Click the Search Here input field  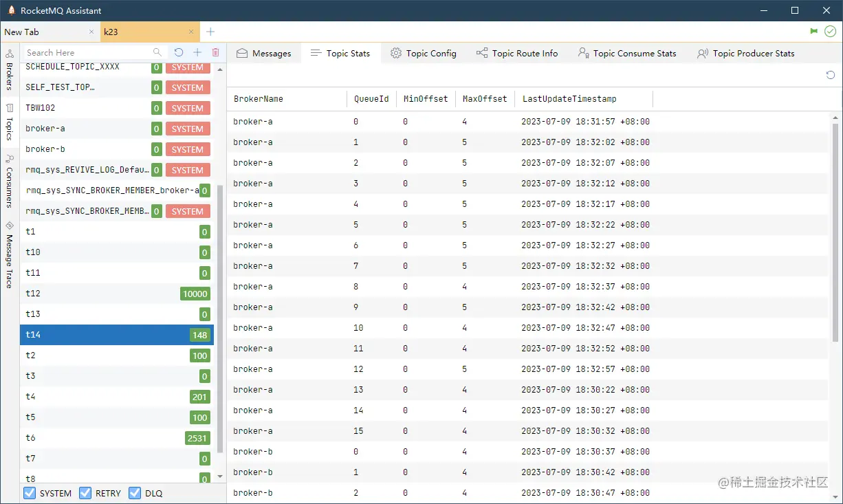[x=88, y=52]
